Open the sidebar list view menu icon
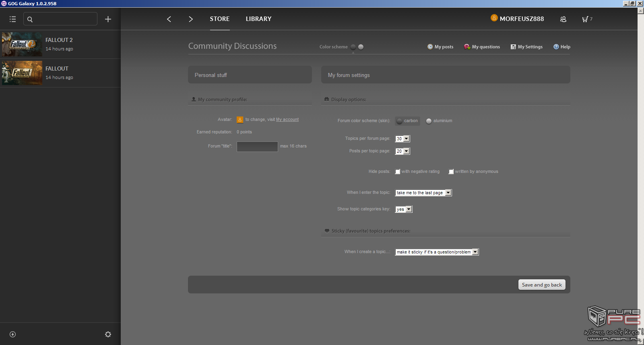The height and width of the screenshot is (345, 644). tap(12, 19)
